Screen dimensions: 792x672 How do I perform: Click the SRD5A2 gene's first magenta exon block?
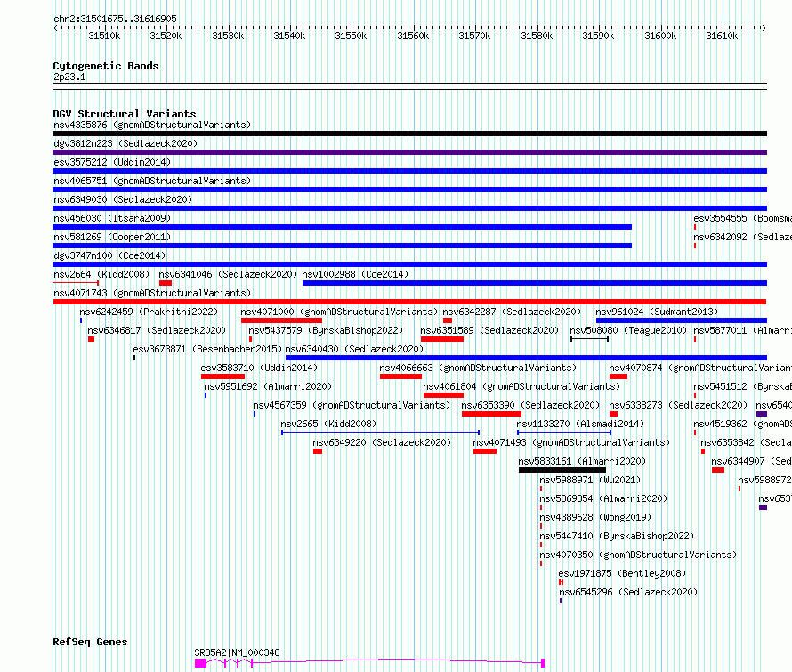tap(200, 663)
